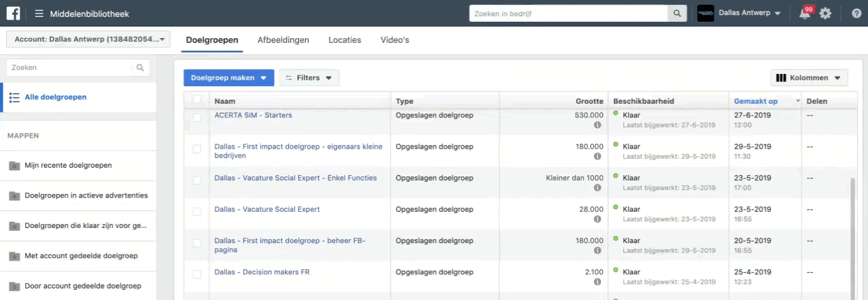The image size is (868, 300).
Task: Click the magnifier button in the top search bar
Action: pyautogui.click(x=677, y=14)
